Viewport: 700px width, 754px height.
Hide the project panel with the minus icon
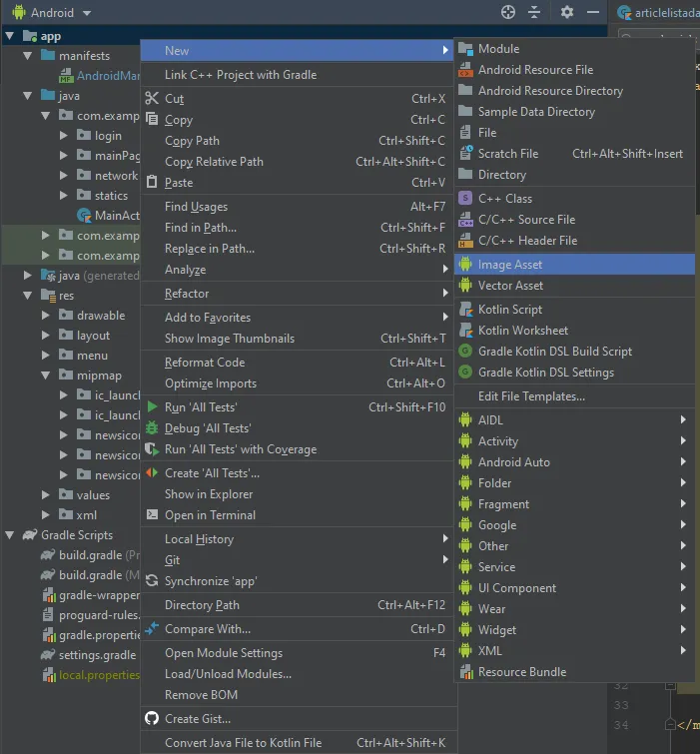593,12
